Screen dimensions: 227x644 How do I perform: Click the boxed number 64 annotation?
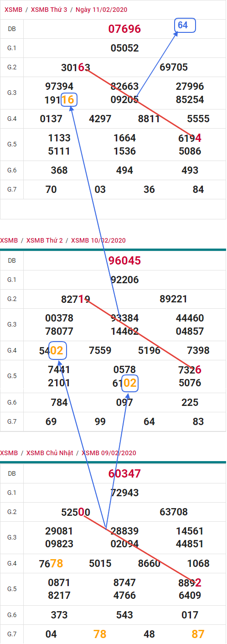click(185, 25)
